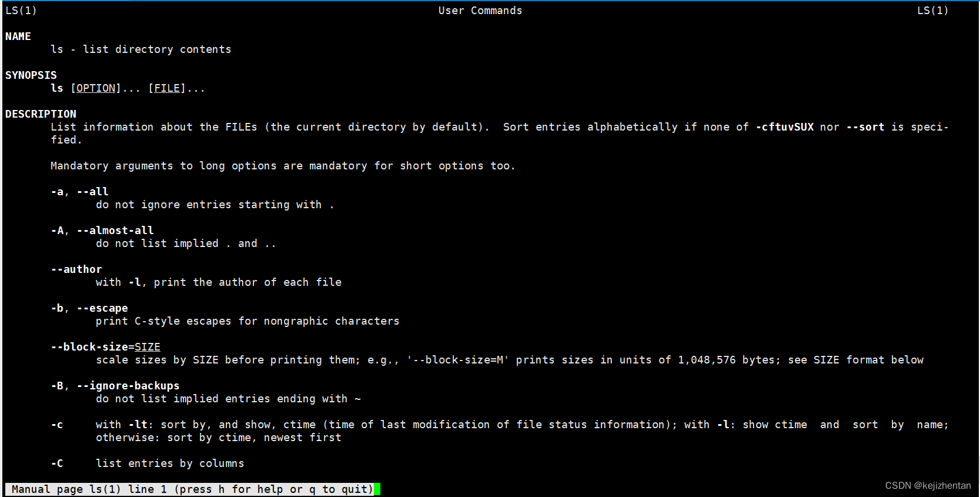Click 'otherwise: sort by ctime, newest first'
The height and width of the screenshot is (497, 980).
tap(219, 438)
